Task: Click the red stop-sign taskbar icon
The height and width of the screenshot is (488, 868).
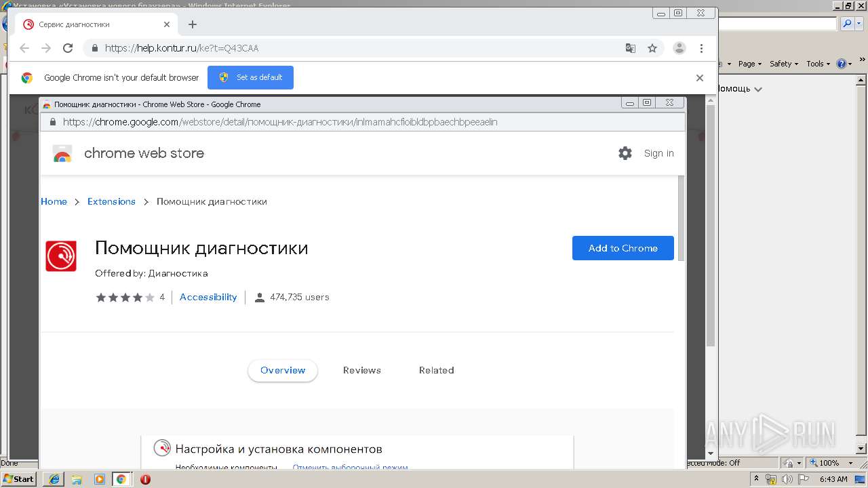Action: [x=145, y=479]
